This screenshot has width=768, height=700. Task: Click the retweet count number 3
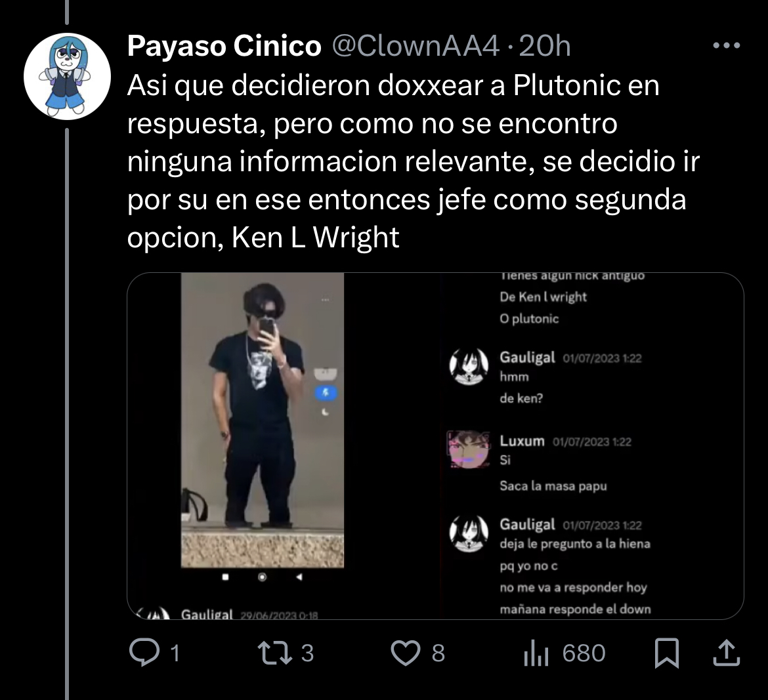tap(307, 653)
